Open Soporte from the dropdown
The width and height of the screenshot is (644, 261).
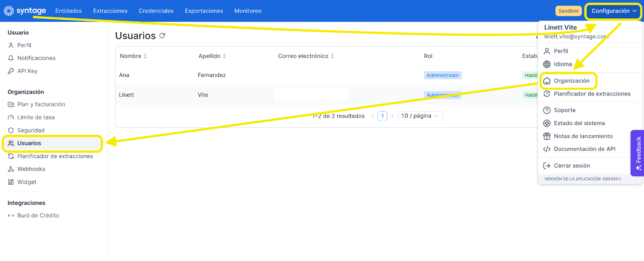point(565,110)
